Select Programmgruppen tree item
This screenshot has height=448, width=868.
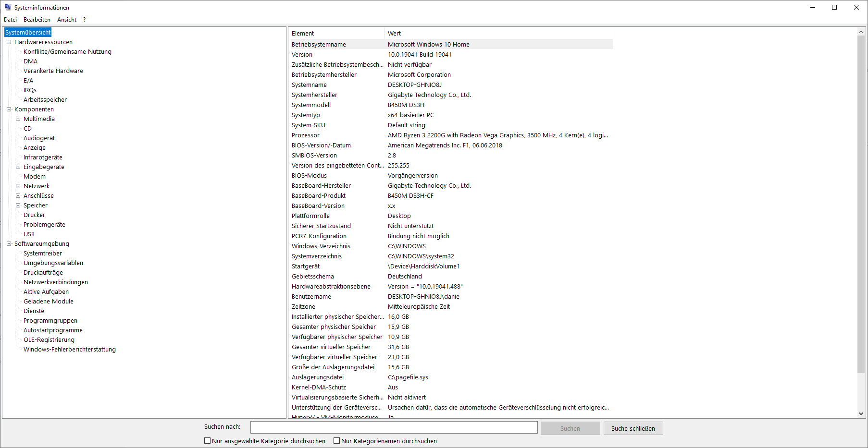pyautogui.click(x=50, y=321)
